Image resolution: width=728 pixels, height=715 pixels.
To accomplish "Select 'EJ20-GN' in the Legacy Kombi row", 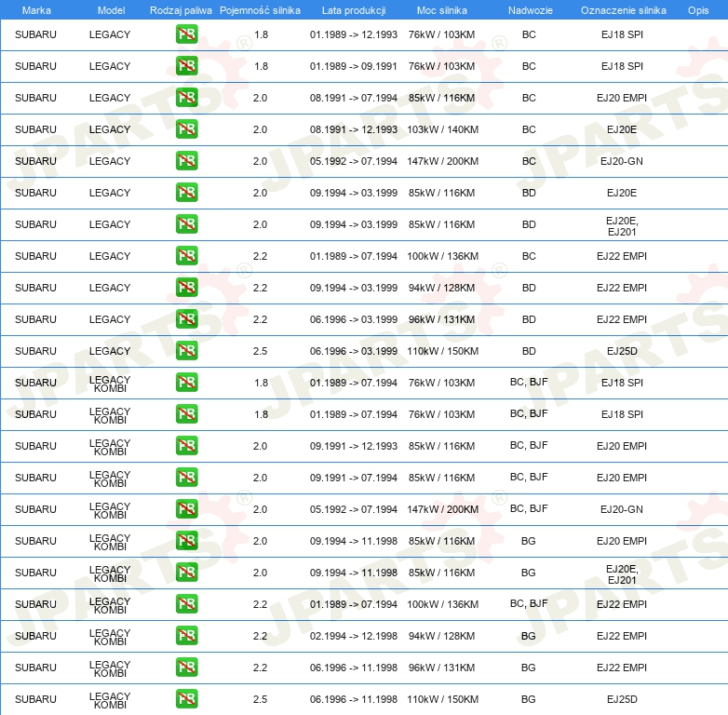I will point(622,509).
